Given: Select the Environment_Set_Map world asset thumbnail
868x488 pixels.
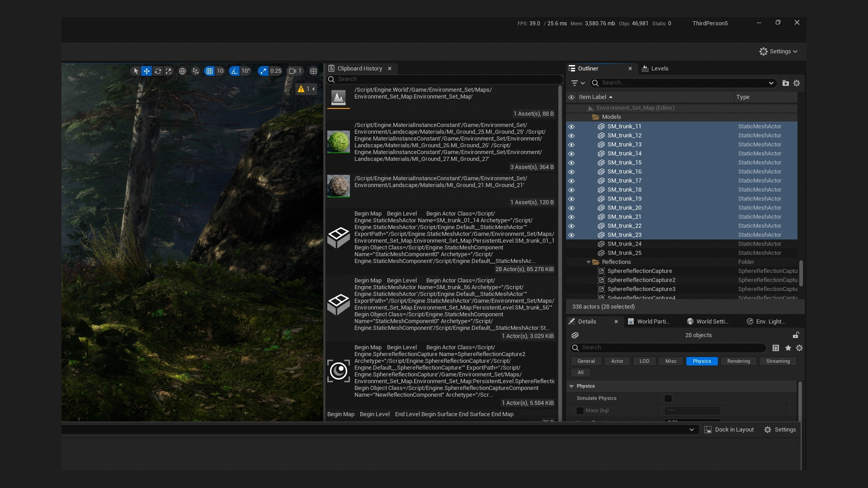Looking at the screenshot, I should [339, 98].
